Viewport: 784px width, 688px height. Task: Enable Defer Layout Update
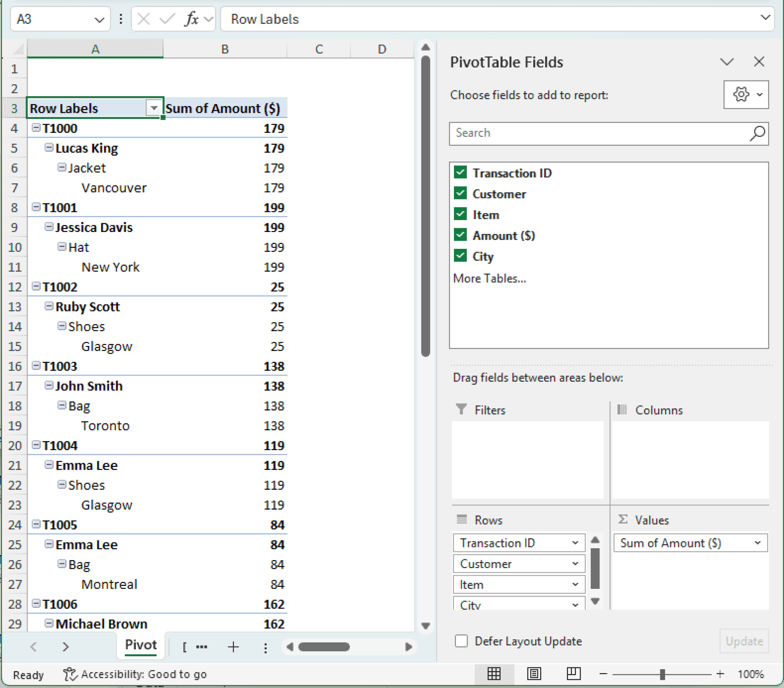pos(461,641)
